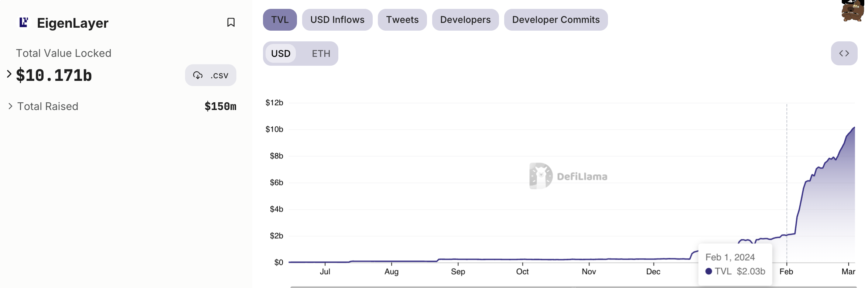This screenshot has width=868, height=288.
Task: Enable the Developer Commits metric
Action: tap(556, 20)
